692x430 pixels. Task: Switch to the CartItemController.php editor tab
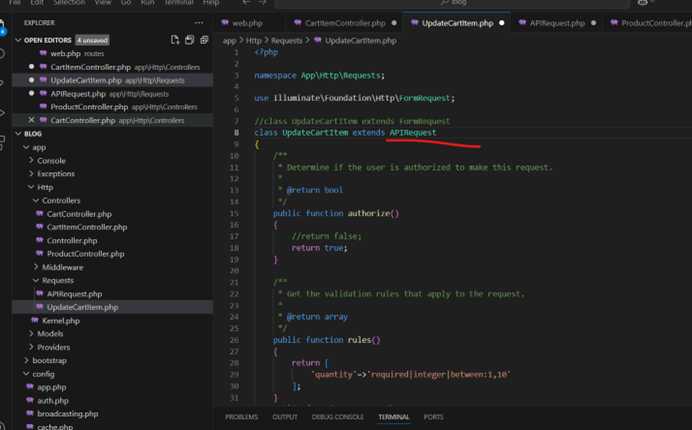(345, 23)
